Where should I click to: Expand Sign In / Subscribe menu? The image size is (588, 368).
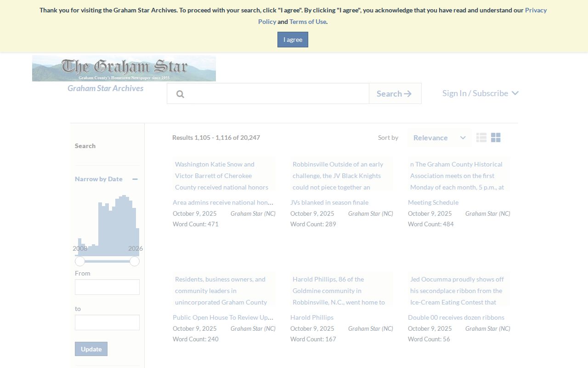481,93
